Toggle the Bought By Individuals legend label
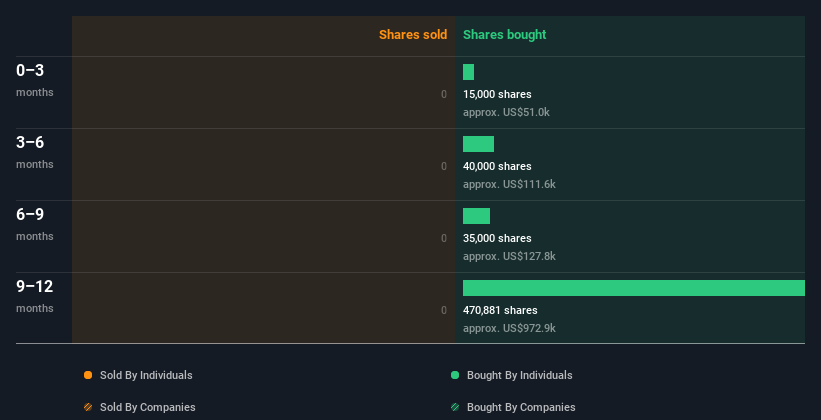Image resolution: width=821 pixels, height=420 pixels. 519,375
